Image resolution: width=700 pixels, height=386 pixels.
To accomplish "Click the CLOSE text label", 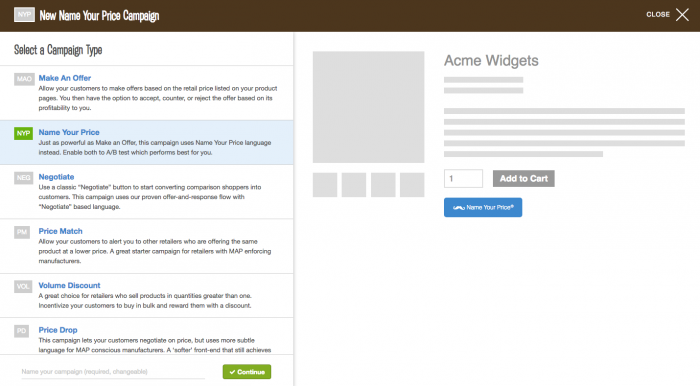I will (x=658, y=15).
